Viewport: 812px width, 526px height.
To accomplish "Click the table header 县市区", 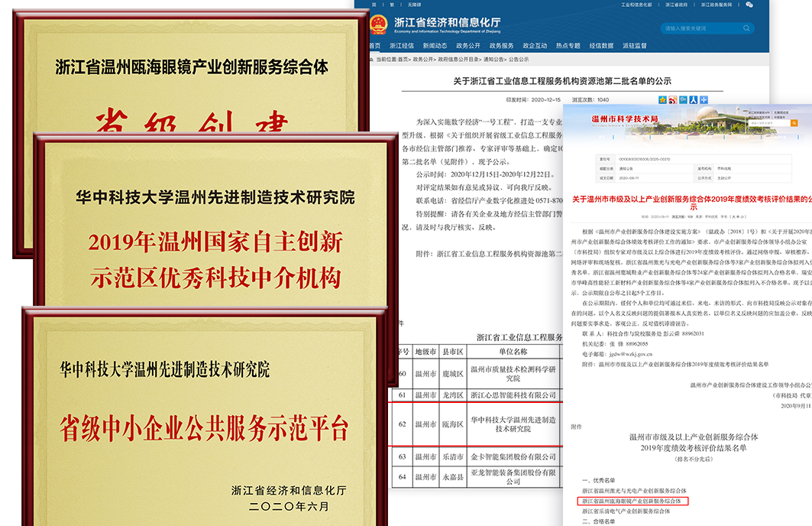I will tap(453, 352).
